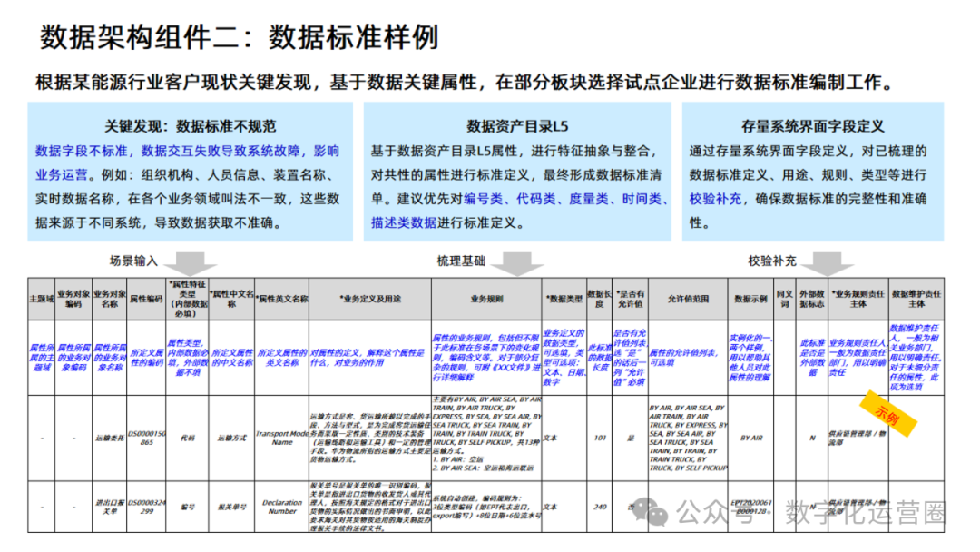980x552 pixels.
Task: Click the yellow 示例 badge
Action: tap(887, 414)
